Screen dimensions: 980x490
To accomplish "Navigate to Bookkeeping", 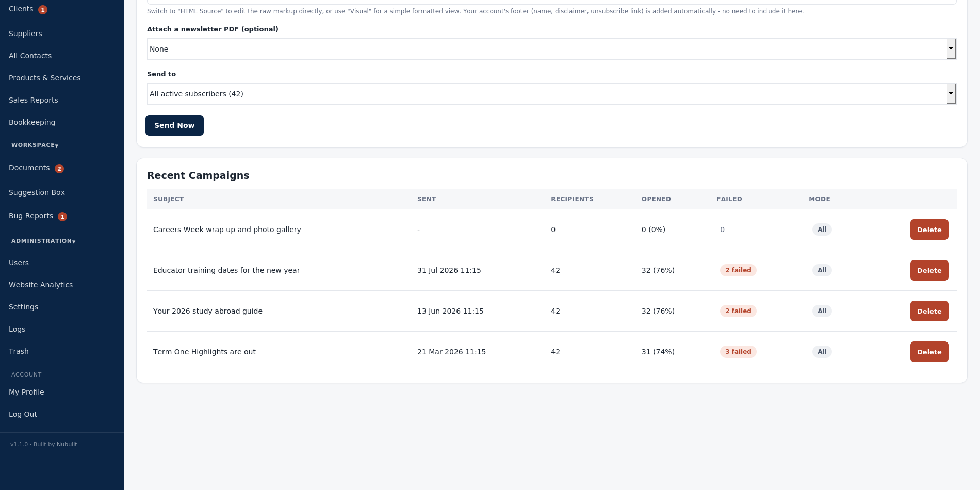I will coord(32,122).
